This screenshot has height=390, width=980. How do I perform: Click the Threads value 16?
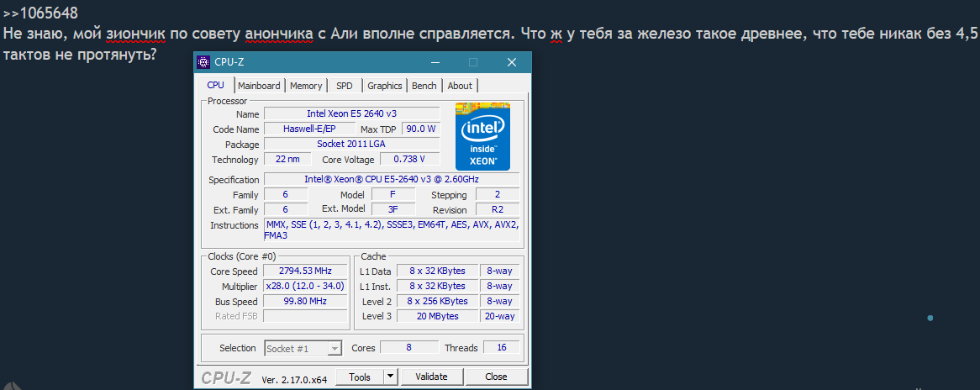[x=501, y=347]
